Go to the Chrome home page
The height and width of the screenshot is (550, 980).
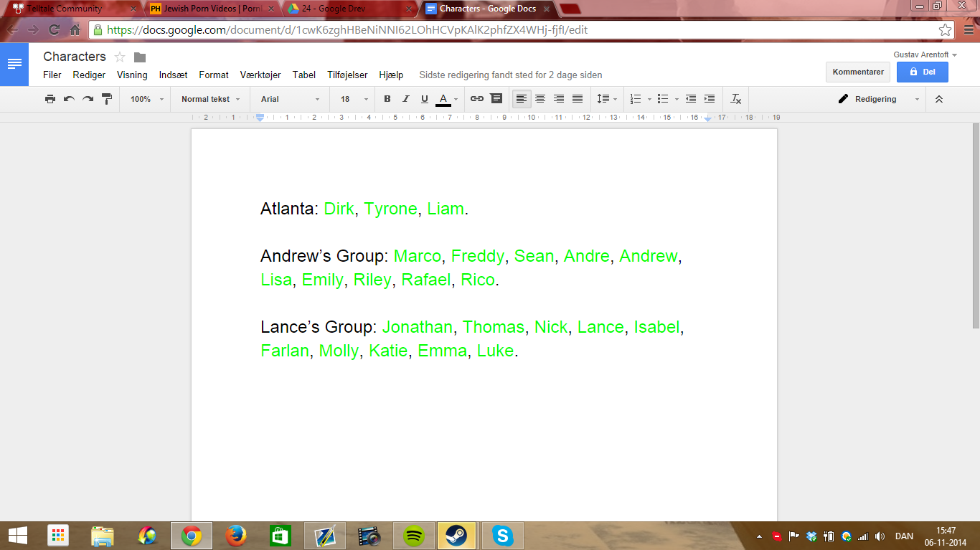coord(75,30)
